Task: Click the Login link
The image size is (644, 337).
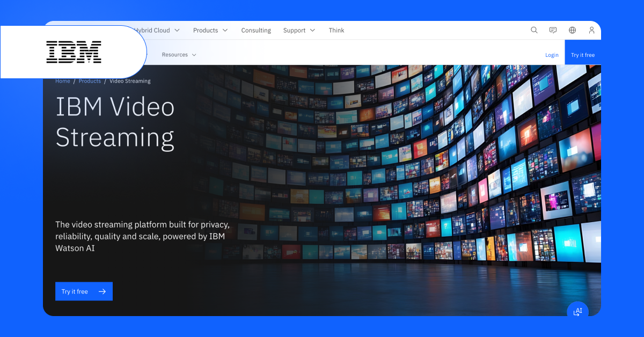Action: pyautogui.click(x=552, y=54)
